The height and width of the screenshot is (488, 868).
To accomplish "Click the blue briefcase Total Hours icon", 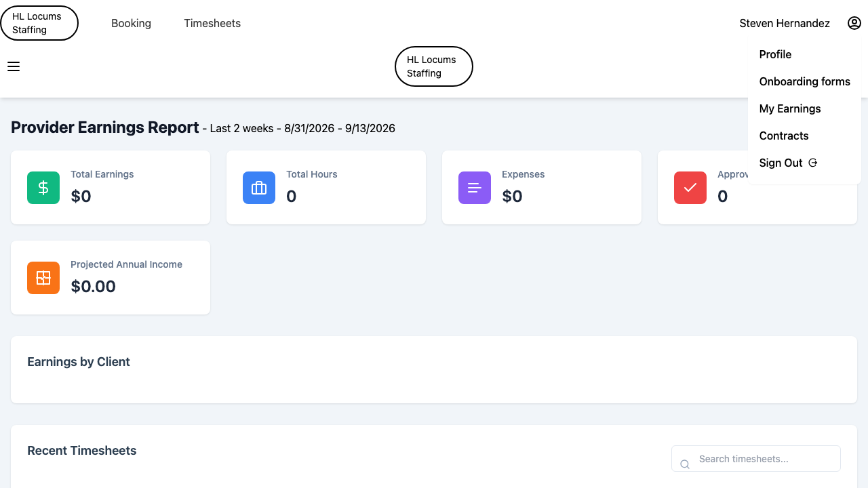I will [x=259, y=188].
